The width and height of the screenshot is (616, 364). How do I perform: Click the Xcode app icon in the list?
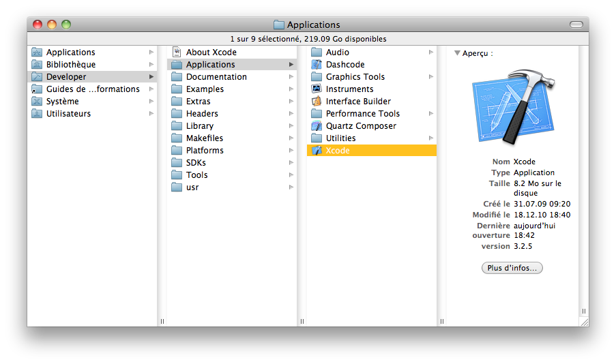(317, 151)
